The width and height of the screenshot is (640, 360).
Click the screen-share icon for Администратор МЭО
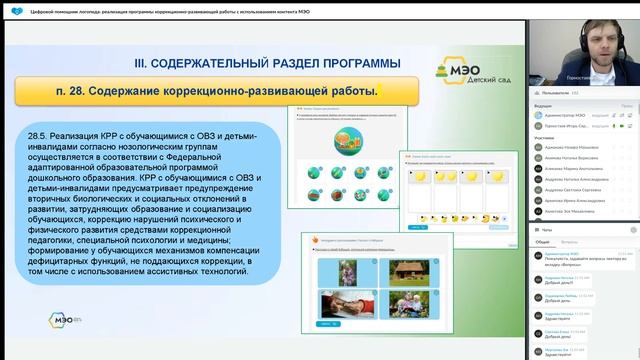click(630, 116)
